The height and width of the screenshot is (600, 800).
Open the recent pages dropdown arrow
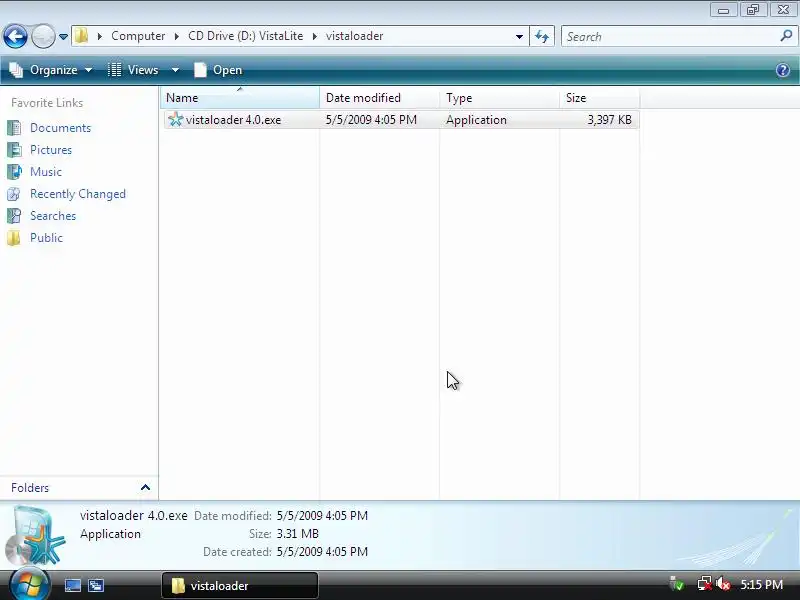pyautogui.click(x=63, y=37)
